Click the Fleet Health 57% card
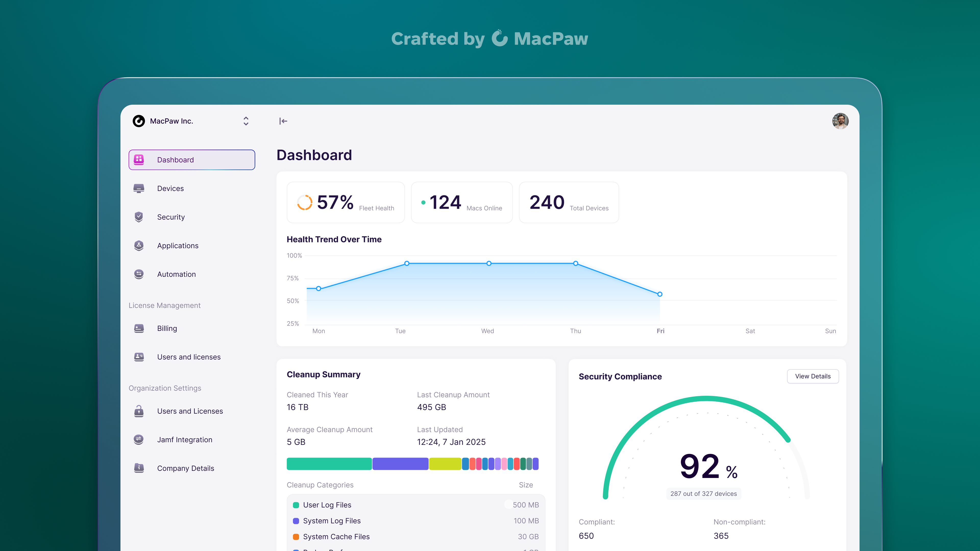Screen dimensions: 980x551 346,202
